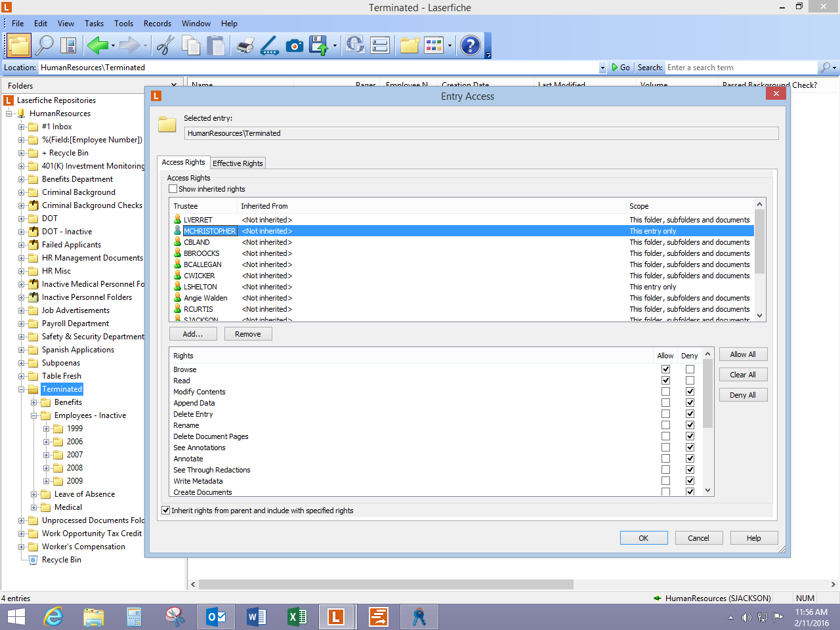Open the Records menu
Viewport: 840px width, 630px height.
click(157, 24)
